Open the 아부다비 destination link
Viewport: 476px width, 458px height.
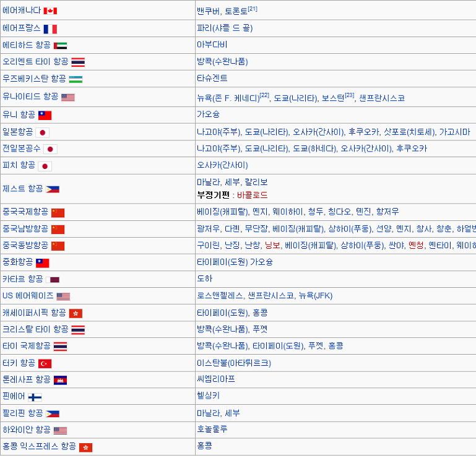(x=212, y=45)
